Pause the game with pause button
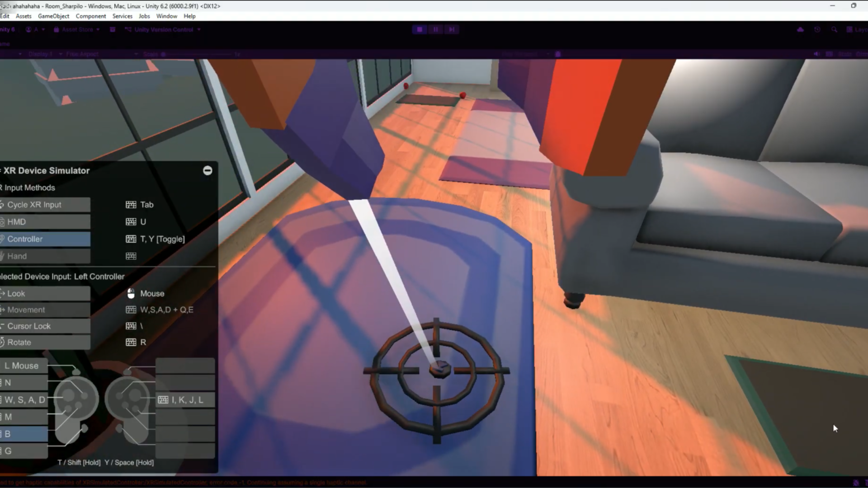868x488 pixels. coord(435,29)
